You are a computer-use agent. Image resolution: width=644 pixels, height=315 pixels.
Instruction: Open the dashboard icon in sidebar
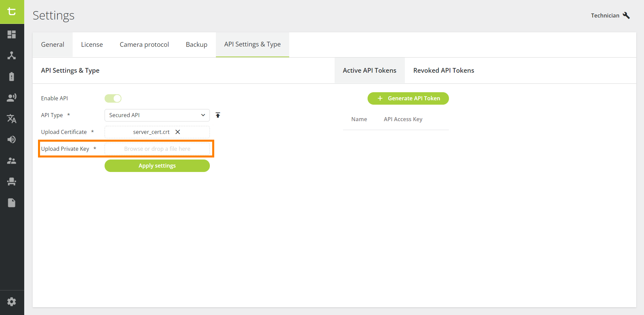[x=12, y=34]
